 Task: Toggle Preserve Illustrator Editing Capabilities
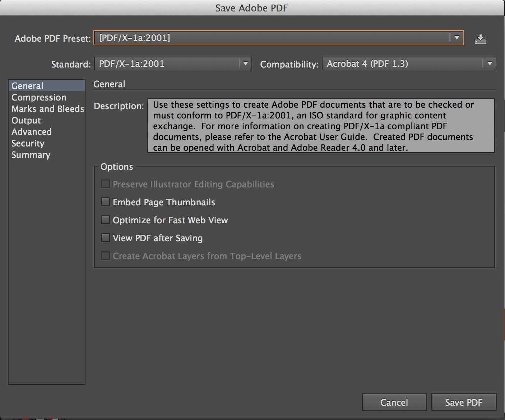(105, 184)
